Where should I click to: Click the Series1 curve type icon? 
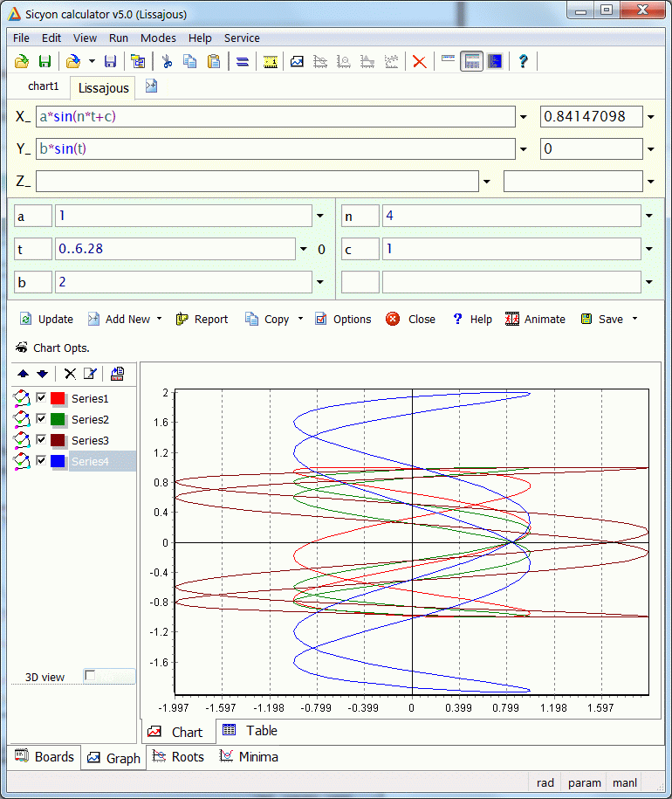point(21,398)
